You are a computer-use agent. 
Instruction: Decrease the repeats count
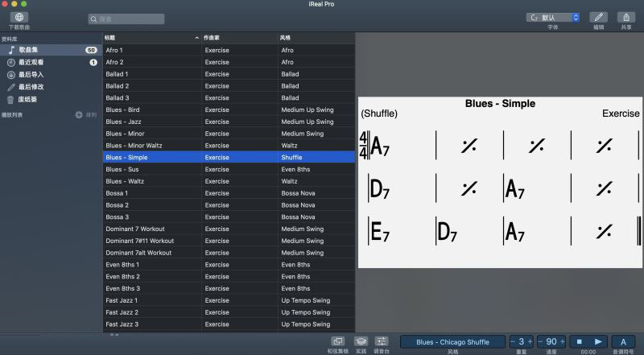pos(513,342)
